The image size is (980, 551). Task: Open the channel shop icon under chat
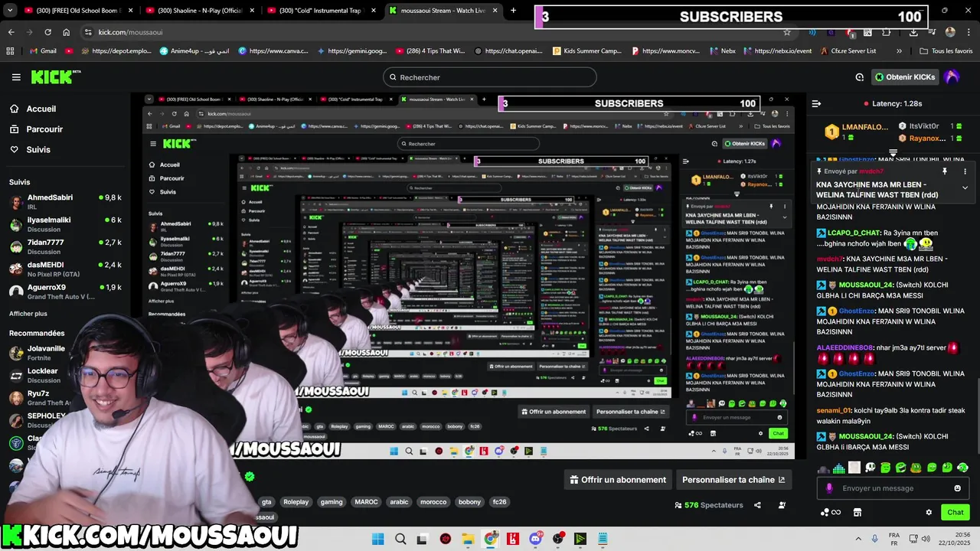click(x=857, y=513)
